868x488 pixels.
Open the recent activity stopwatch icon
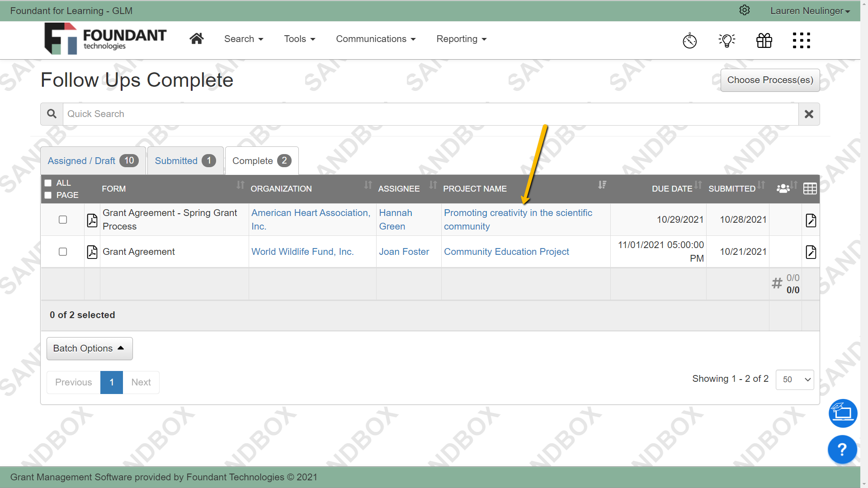[x=689, y=40]
